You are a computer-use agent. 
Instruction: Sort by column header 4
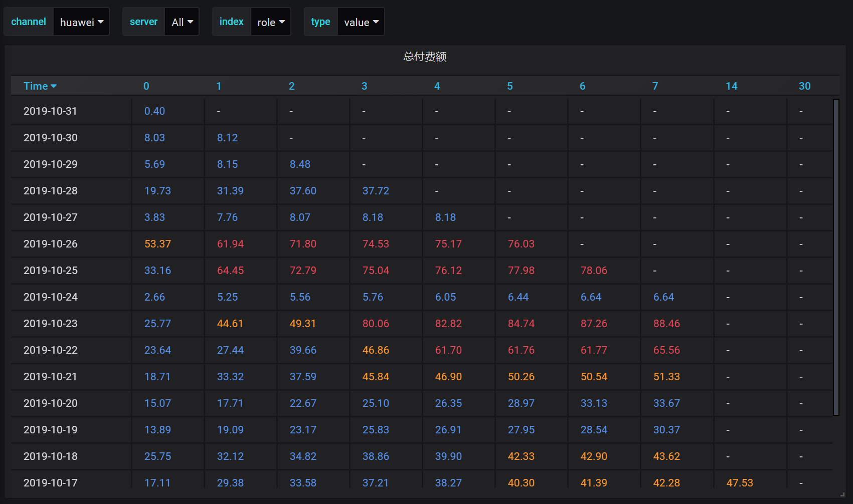[437, 86]
